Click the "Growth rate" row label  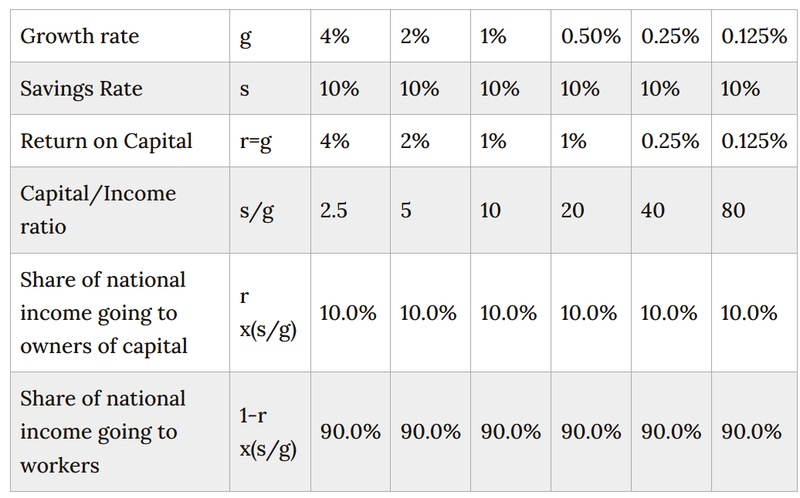point(80,36)
